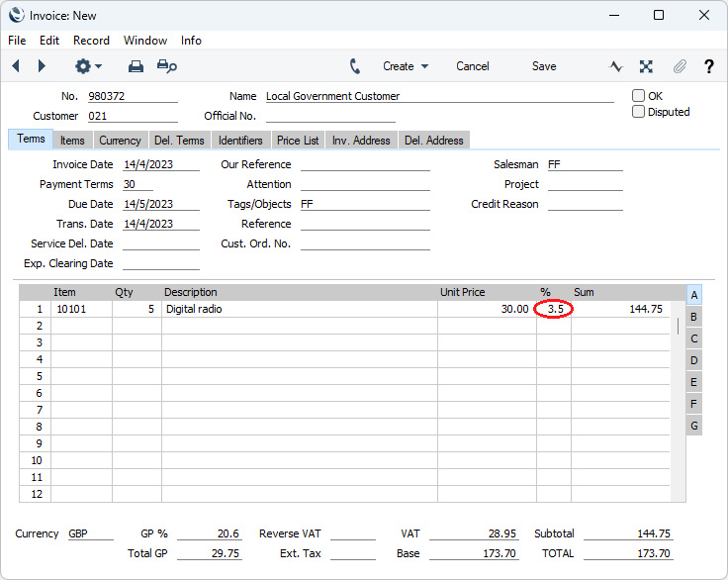Click the Service Del. Date field
This screenshot has width=728, height=580.
(161, 243)
